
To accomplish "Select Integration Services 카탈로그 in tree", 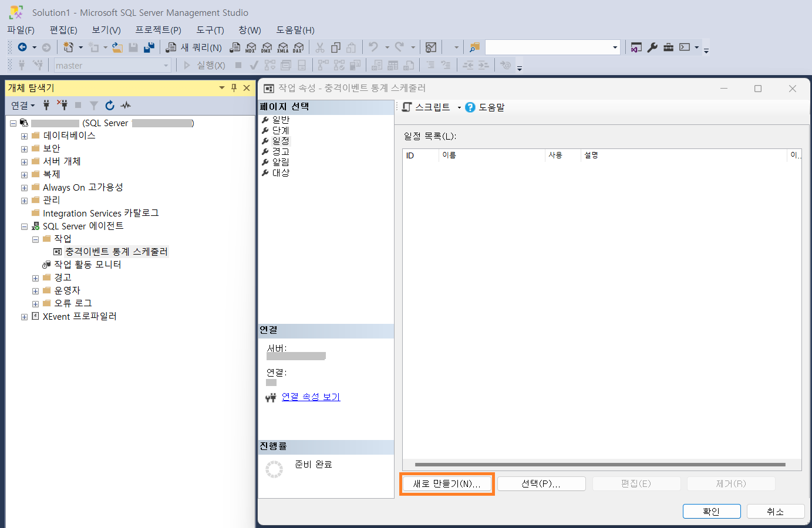I will point(101,214).
